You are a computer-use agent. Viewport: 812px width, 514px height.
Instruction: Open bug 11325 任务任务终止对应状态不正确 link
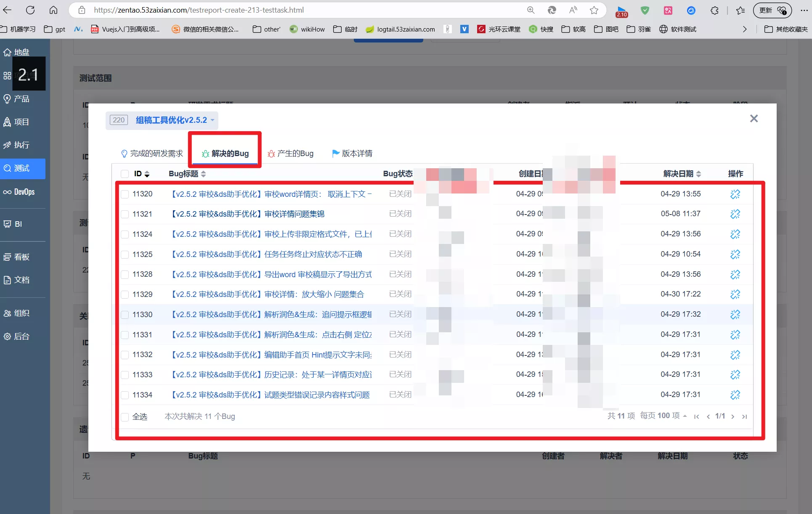click(x=266, y=254)
